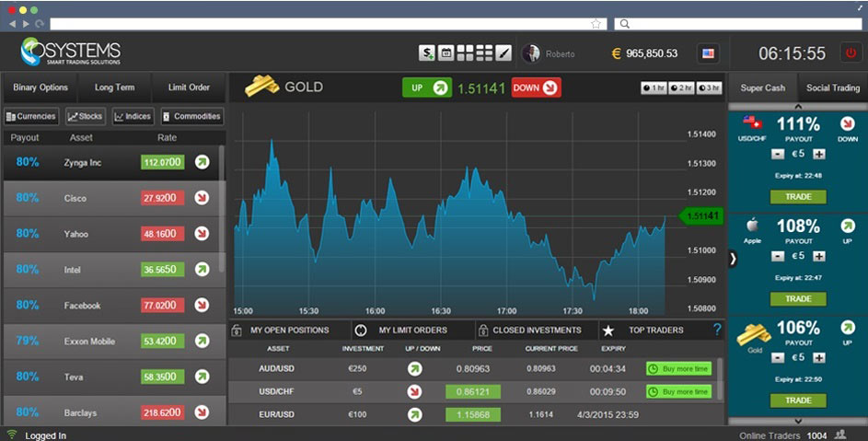Filter assets by Currencies

click(31, 116)
